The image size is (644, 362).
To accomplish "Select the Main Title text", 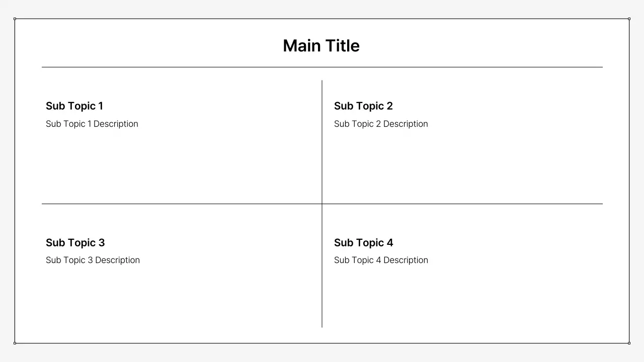I will (321, 46).
